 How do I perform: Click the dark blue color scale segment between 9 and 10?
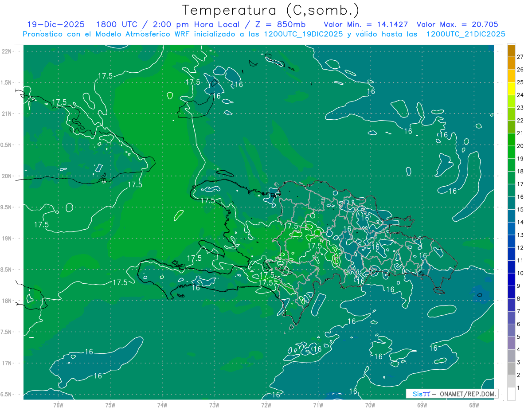click(511, 280)
